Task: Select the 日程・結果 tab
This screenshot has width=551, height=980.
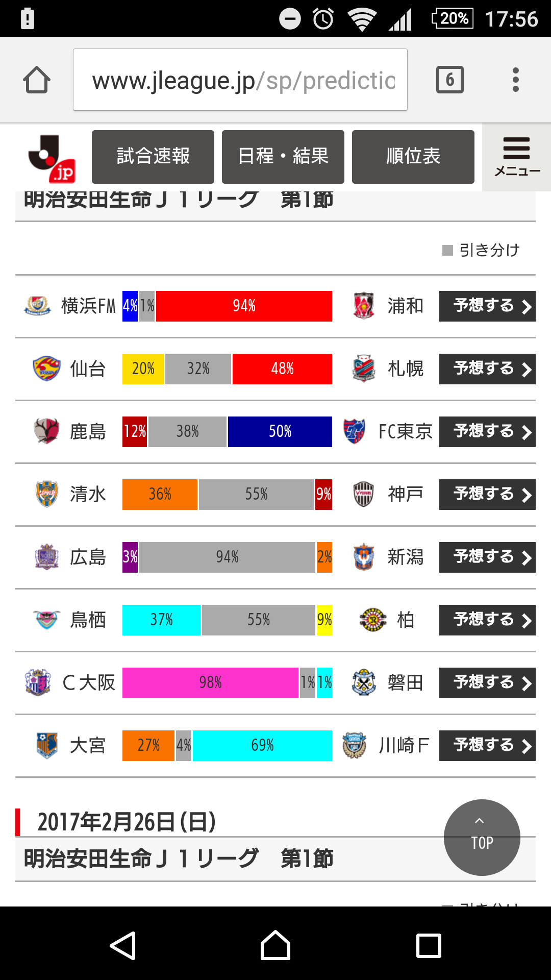Action: (283, 157)
